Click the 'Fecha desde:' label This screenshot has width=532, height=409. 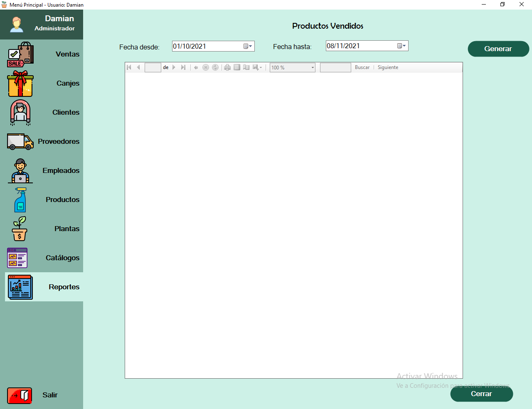pyautogui.click(x=139, y=47)
